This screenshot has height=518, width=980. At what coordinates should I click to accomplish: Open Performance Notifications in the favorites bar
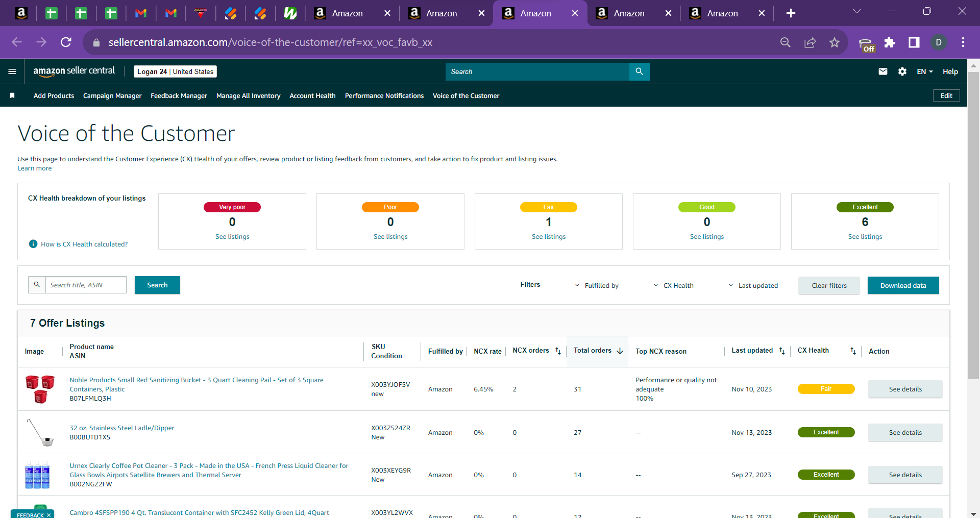coord(384,95)
